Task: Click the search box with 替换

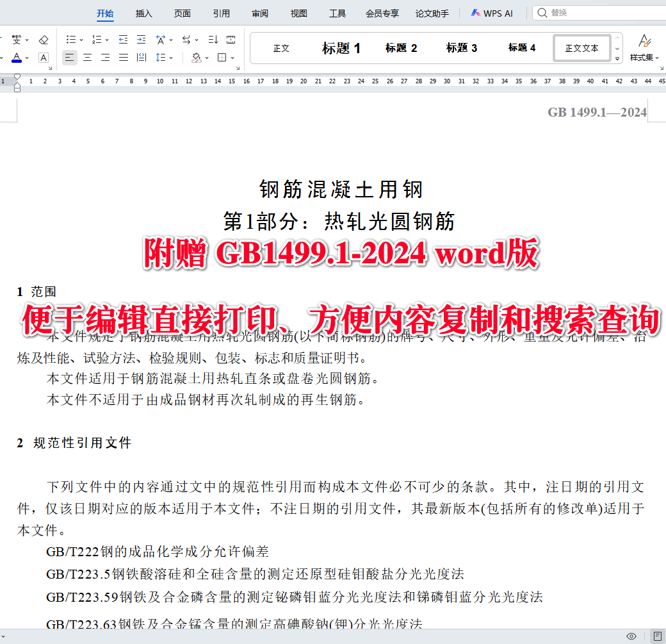Action: [599, 13]
